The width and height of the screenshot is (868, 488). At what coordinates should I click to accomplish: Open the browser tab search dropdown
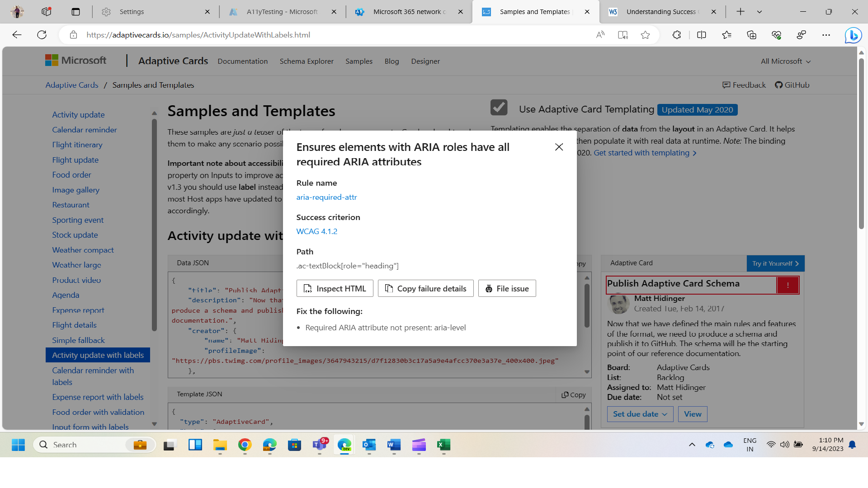[759, 12]
